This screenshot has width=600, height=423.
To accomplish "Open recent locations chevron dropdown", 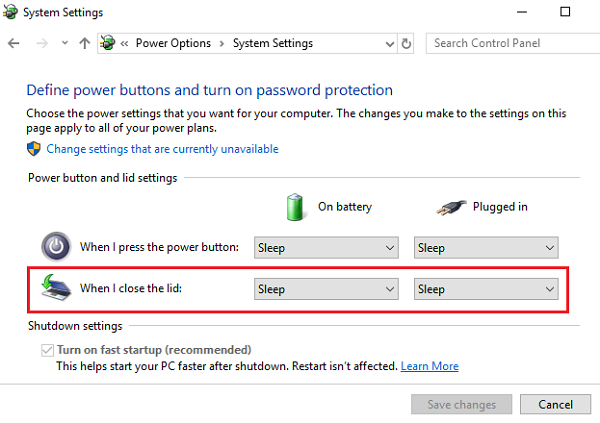I will point(65,44).
